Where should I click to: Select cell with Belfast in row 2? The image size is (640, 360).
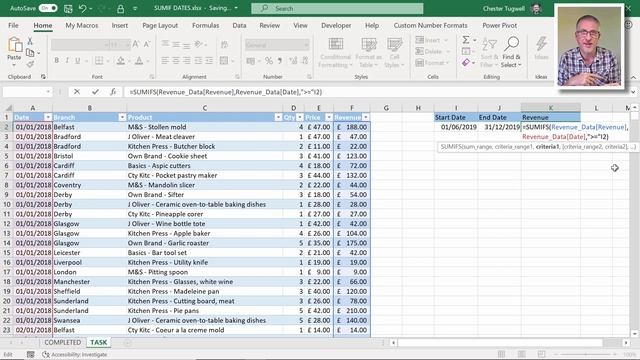click(x=89, y=127)
